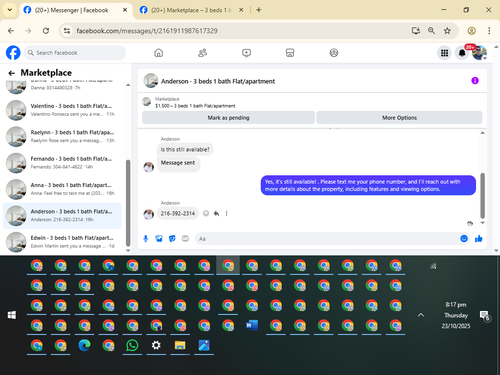Image resolution: width=500 pixels, height=375 pixels.
Task: Open the Groups icon in top navigation
Action: tap(334, 53)
